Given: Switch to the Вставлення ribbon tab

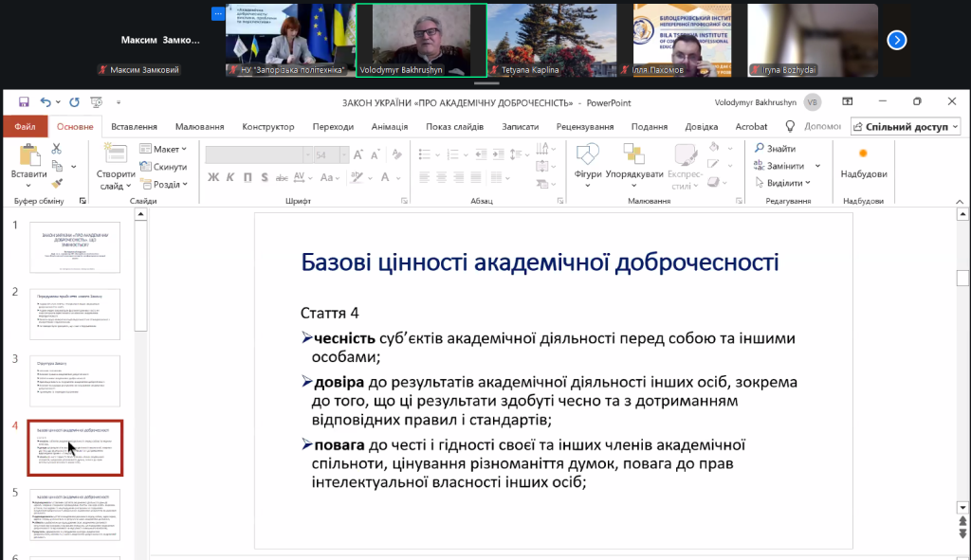Looking at the screenshot, I should [134, 127].
